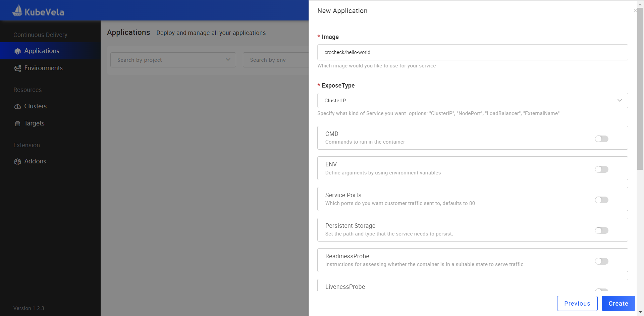Expand the Search by project dropdown
644x316 pixels.
[173, 60]
